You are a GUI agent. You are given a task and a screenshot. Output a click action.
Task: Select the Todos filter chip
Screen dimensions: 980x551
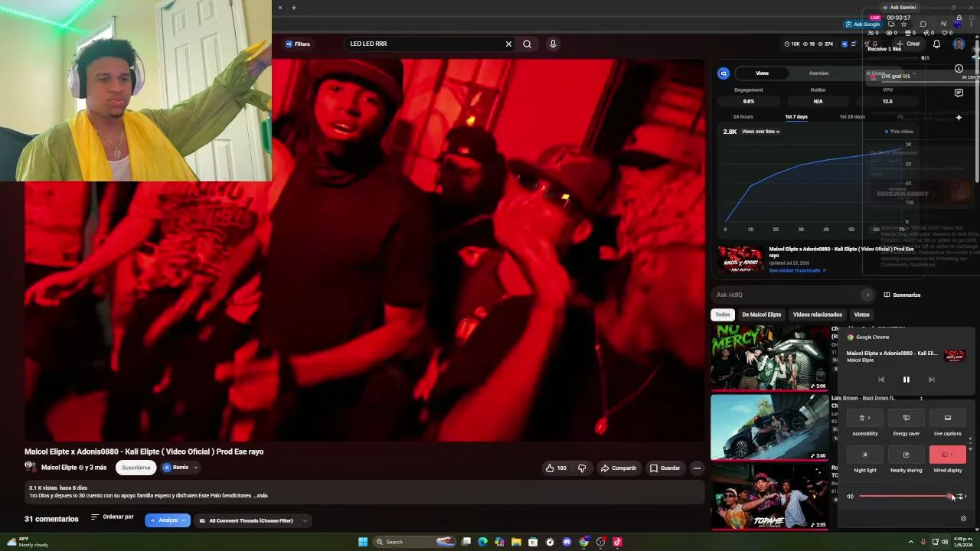click(x=723, y=315)
